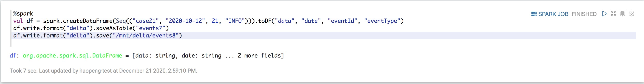This screenshot has height=84, width=644.
Task: Click the FINISHED status label
Action: tap(584, 14)
